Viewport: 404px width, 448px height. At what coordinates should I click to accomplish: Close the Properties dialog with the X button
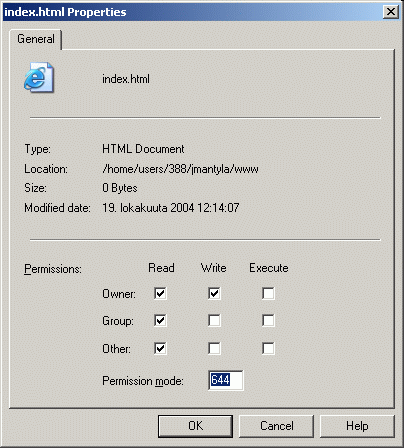[391, 12]
